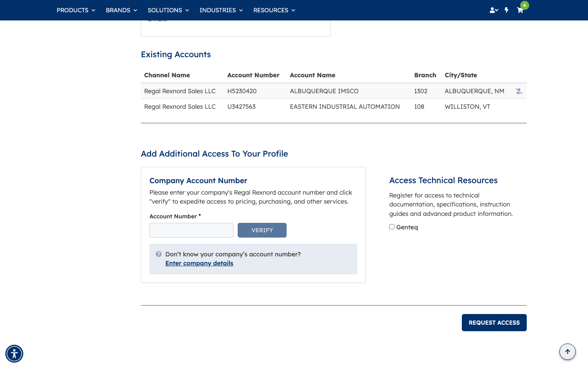This screenshot has width=588, height=368.
Task: Click branch number 1302
Action: click(421, 91)
